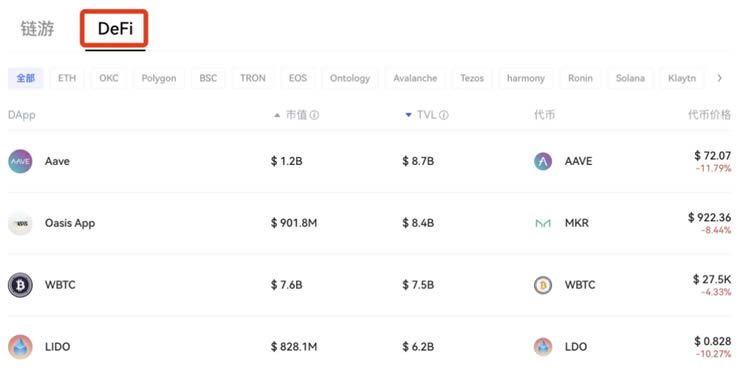Click the Aave DApp logo icon
750x380 pixels.
pyautogui.click(x=20, y=161)
